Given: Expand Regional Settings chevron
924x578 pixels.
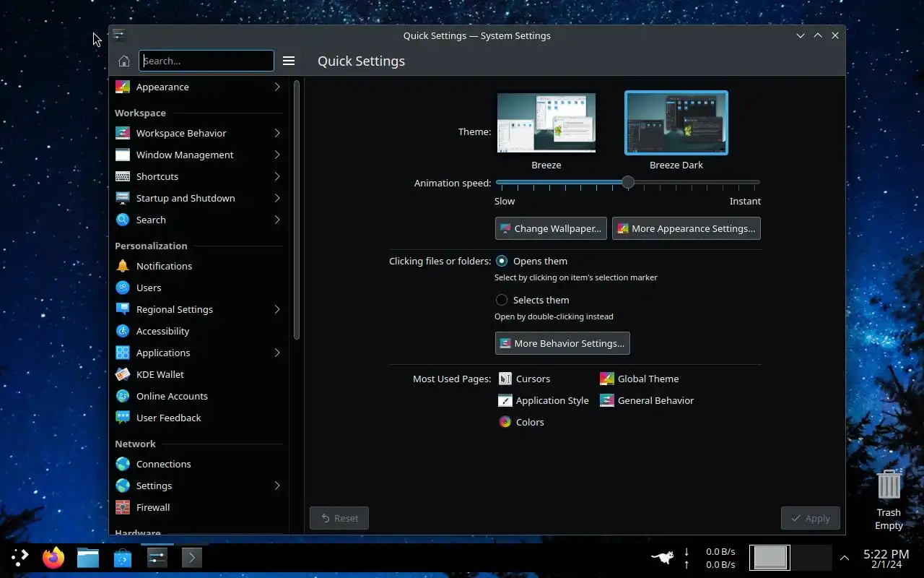Looking at the screenshot, I should point(277,309).
